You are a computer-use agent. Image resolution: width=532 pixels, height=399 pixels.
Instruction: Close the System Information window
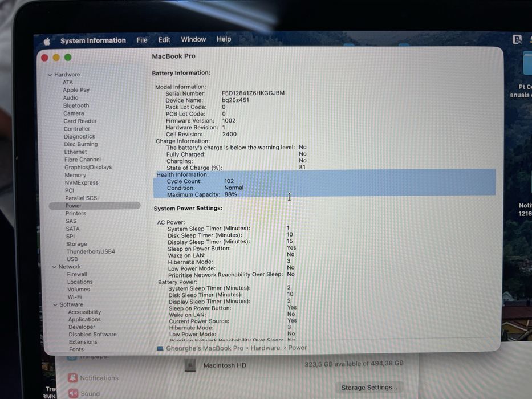[x=44, y=58]
